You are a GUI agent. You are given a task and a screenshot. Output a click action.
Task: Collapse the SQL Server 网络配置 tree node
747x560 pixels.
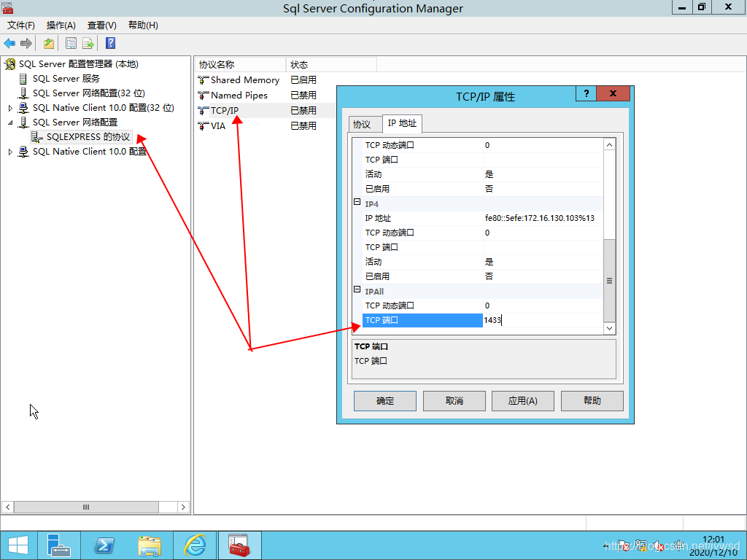pos(10,122)
